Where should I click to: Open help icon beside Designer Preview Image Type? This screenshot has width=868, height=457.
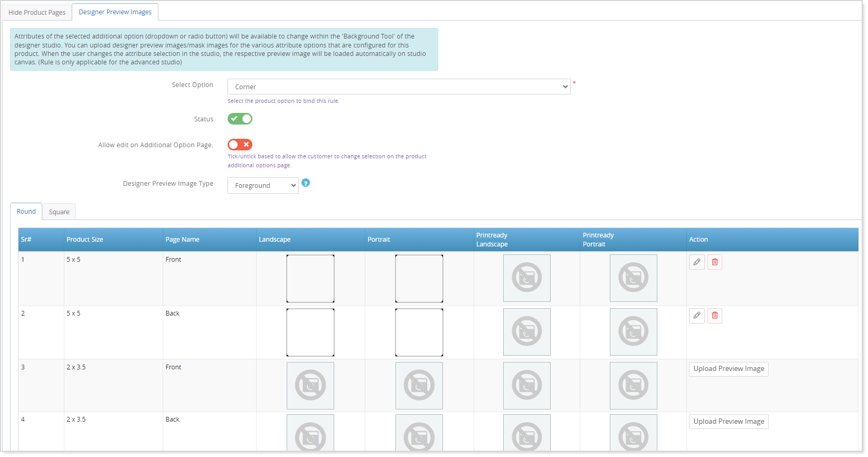point(306,183)
